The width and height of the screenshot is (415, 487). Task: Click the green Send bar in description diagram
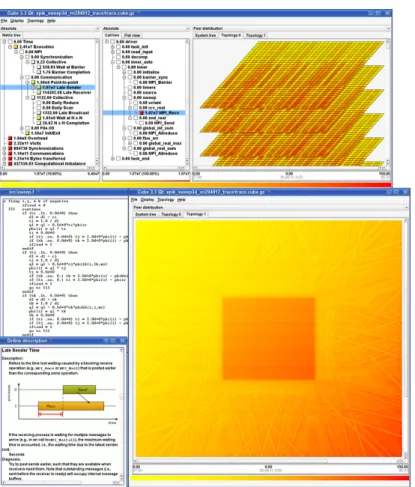79,389
